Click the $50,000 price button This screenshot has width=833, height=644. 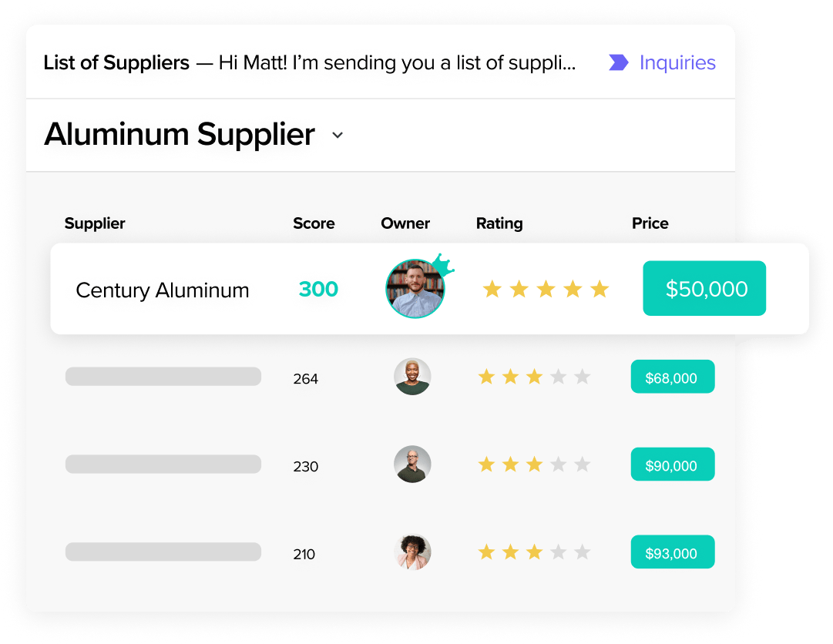point(704,288)
